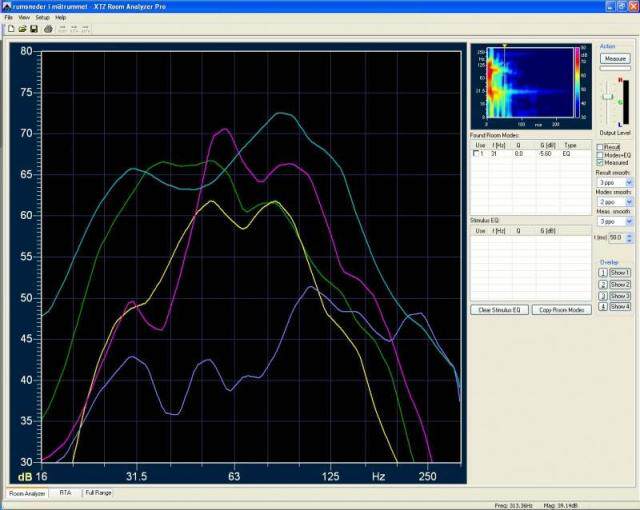The height and width of the screenshot is (510, 640).
Task: Uncheck the Measured curve checkbox
Action: (600, 163)
